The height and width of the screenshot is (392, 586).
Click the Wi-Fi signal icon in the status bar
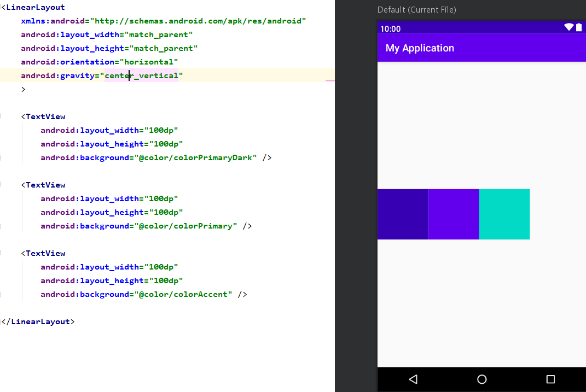click(x=569, y=27)
